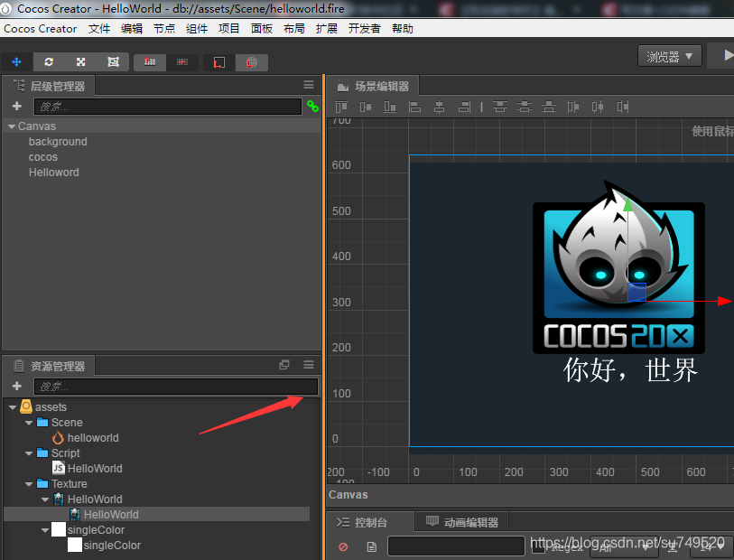This screenshot has width=734, height=560.
Task: Switch to the 层级管理器 tab
Action: coord(49,86)
